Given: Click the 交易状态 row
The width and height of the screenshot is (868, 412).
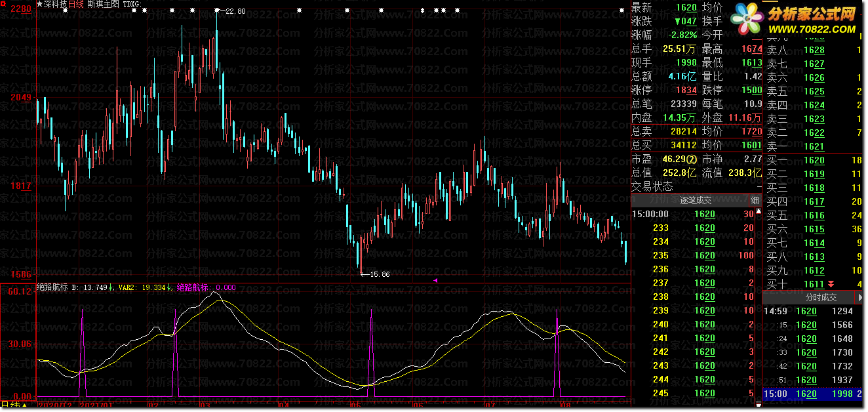Looking at the screenshot, I should [696, 186].
